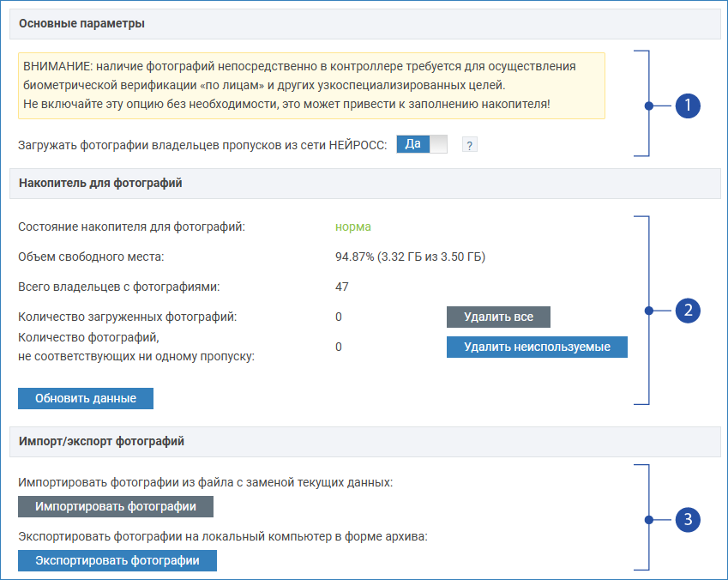Click the free space value 94.87%

pos(411,257)
